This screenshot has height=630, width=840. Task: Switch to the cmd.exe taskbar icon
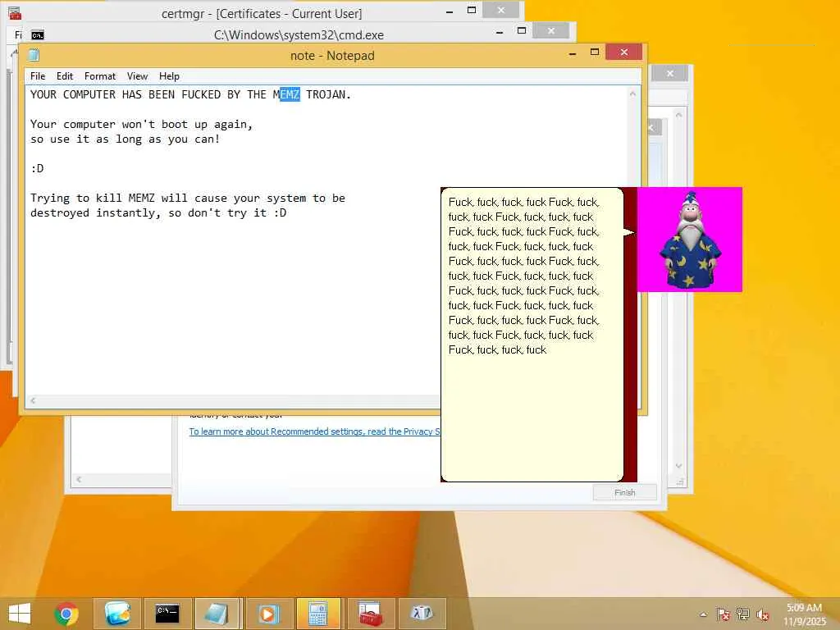pyautogui.click(x=167, y=614)
